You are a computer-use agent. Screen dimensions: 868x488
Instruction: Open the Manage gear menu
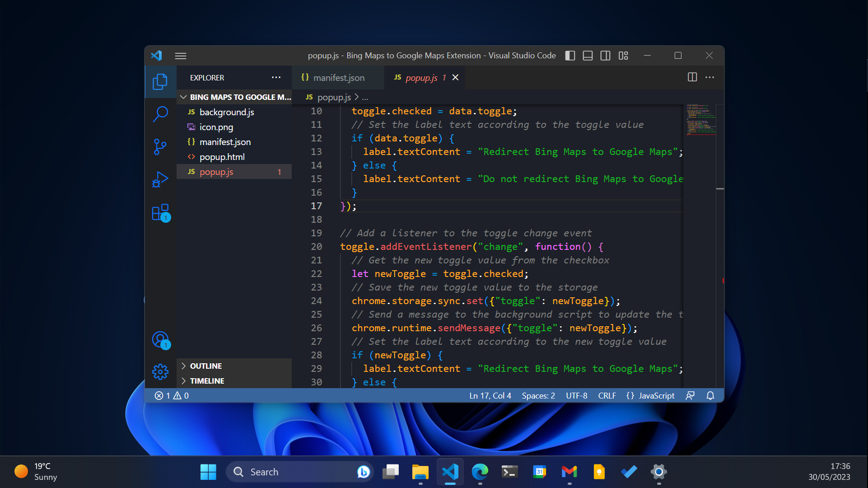pyautogui.click(x=160, y=372)
